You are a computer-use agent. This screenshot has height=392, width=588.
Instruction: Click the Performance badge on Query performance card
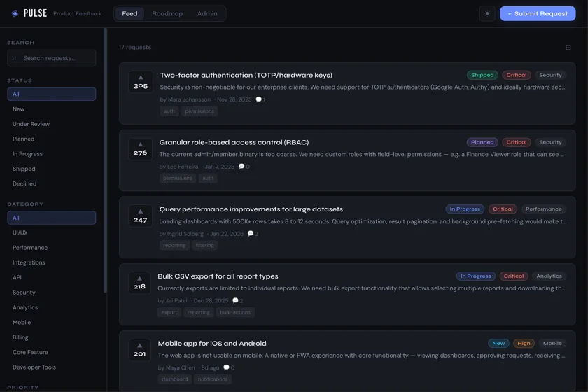(543, 209)
